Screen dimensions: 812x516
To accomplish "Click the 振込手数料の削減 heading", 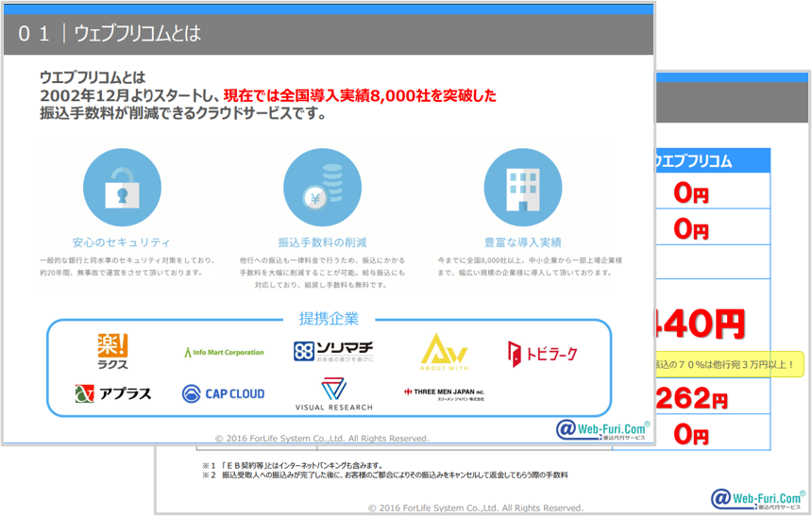I will click(322, 242).
